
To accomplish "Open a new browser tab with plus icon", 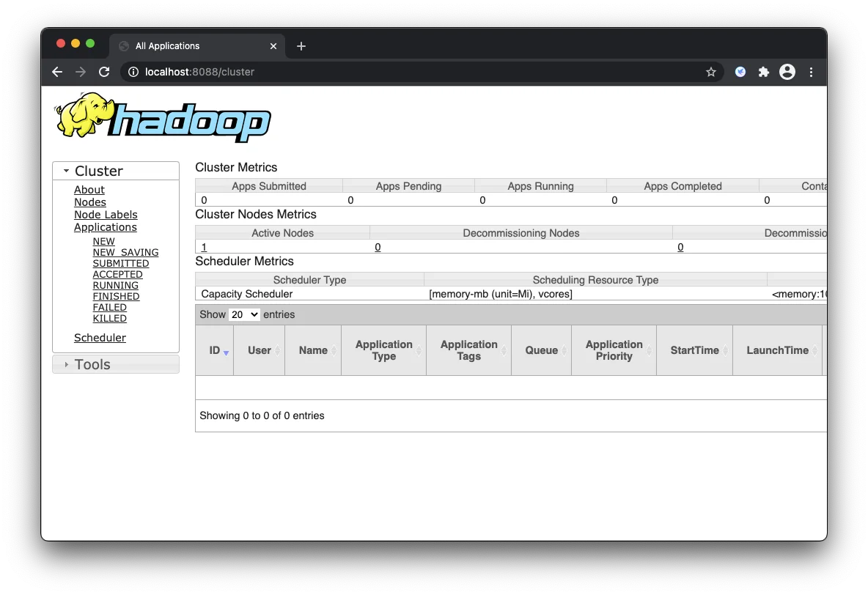I will pyautogui.click(x=301, y=46).
